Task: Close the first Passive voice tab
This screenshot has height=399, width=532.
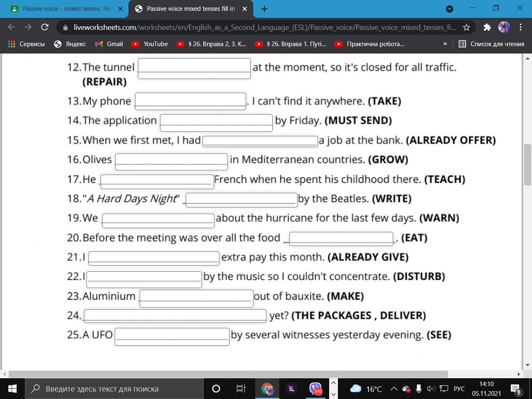Action: point(120,9)
